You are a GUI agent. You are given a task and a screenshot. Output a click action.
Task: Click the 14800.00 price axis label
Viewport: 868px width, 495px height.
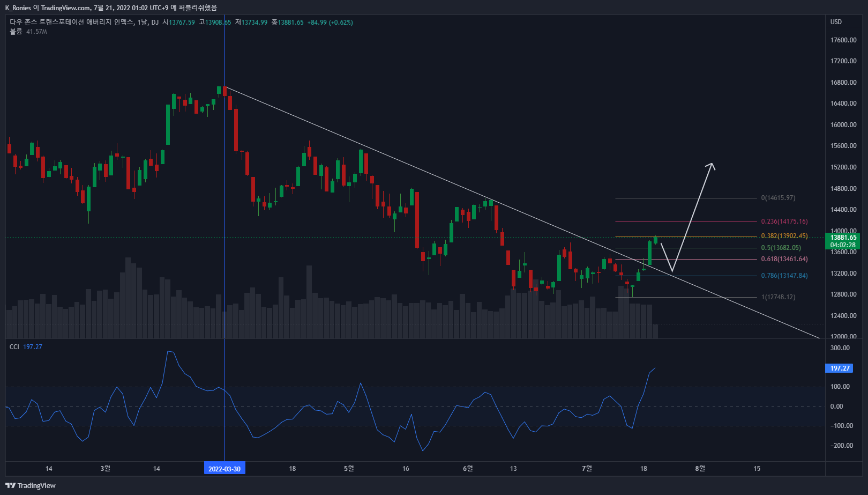pyautogui.click(x=843, y=189)
